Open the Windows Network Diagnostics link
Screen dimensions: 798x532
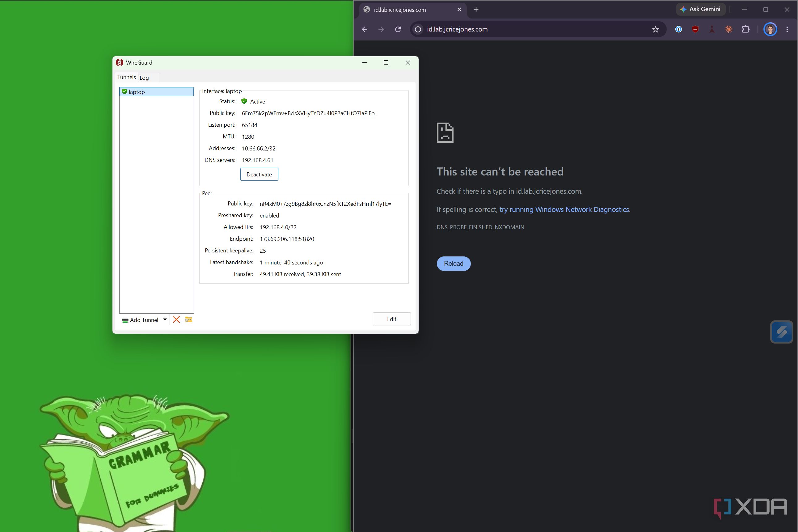click(564, 210)
